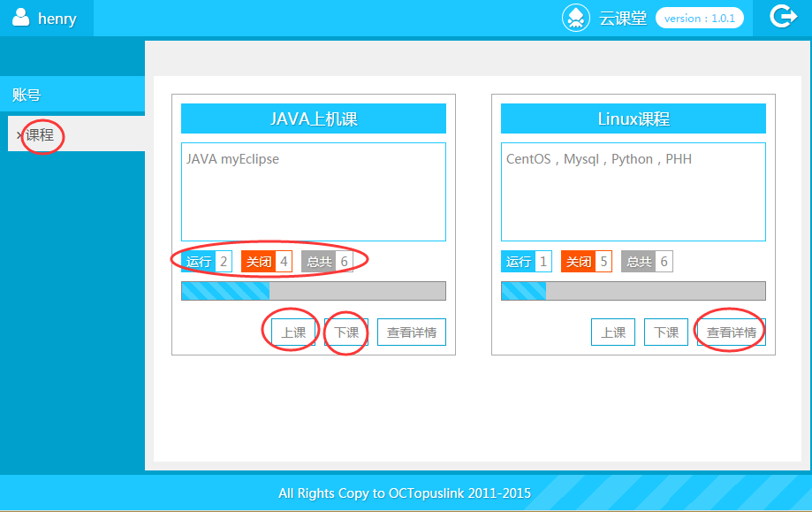
Task: Click the version 1.0.1 badge
Action: pos(700,18)
